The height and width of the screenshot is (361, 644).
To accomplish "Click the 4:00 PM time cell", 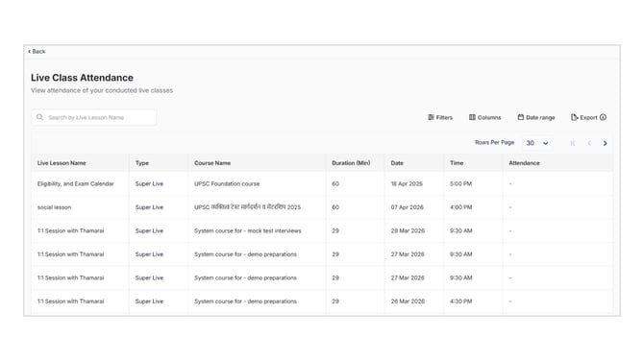I will point(460,207).
